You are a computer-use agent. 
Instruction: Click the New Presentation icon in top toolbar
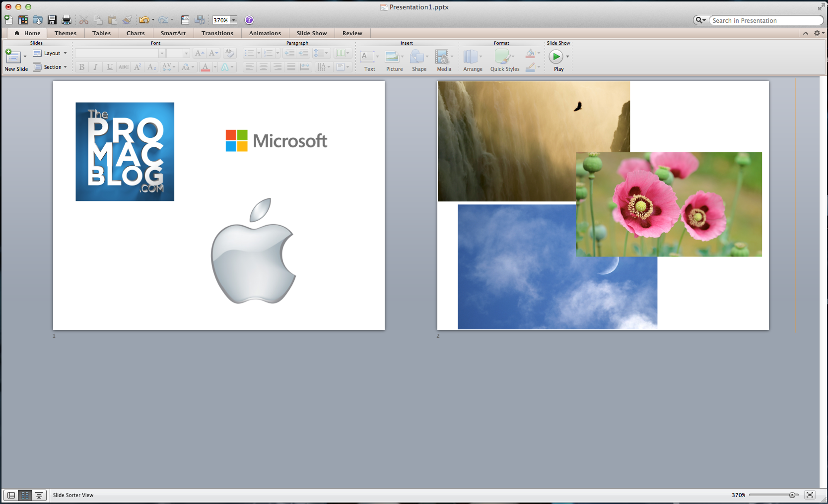pos(8,20)
